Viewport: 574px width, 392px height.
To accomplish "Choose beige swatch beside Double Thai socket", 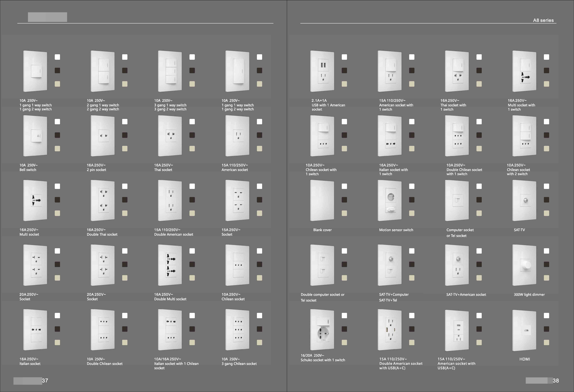I will pyautogui.click(x=125, y=213).
